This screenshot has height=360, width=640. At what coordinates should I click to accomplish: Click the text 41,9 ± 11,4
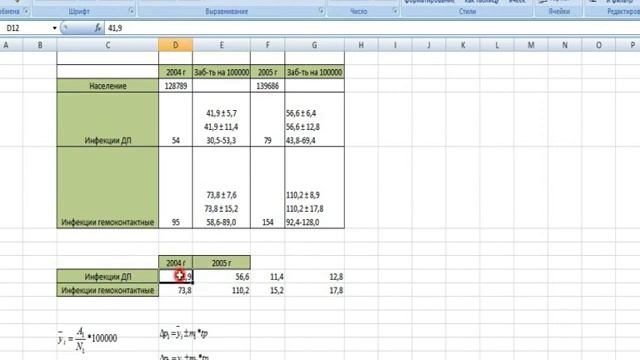(x=221, y=127)
